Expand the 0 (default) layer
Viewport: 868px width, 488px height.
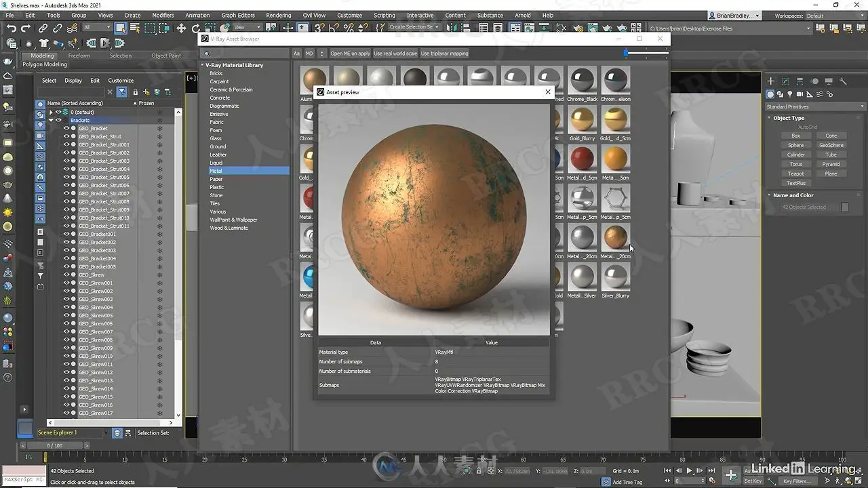click(51, 112)
